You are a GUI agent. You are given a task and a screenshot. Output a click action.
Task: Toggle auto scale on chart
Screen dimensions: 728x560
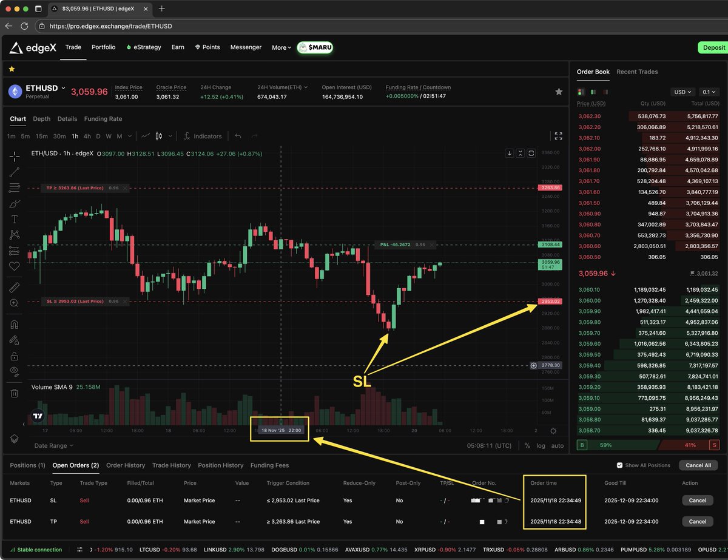pos(557,445)
